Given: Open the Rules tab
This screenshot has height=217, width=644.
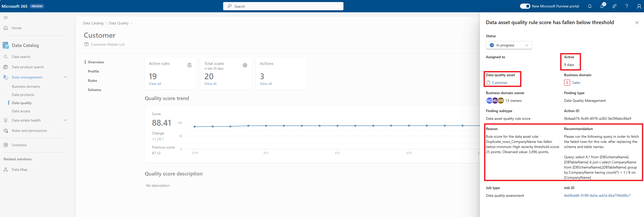Looking at the screenshot, I should [92, 81].
